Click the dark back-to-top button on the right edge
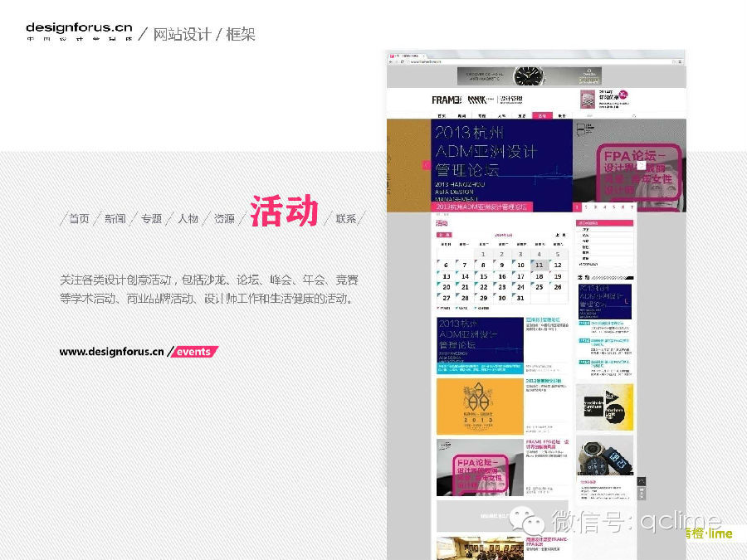 [x=642, y=482]
